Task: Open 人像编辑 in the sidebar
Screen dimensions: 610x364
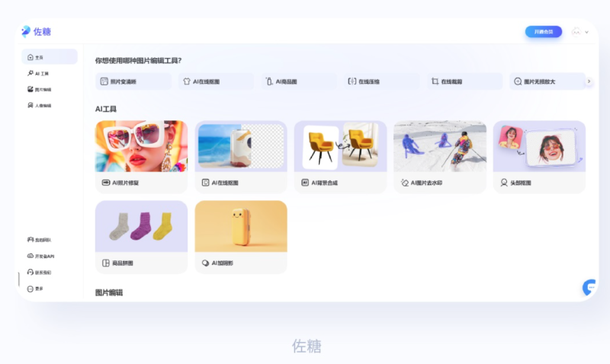Action: click(x=39, y=105)
